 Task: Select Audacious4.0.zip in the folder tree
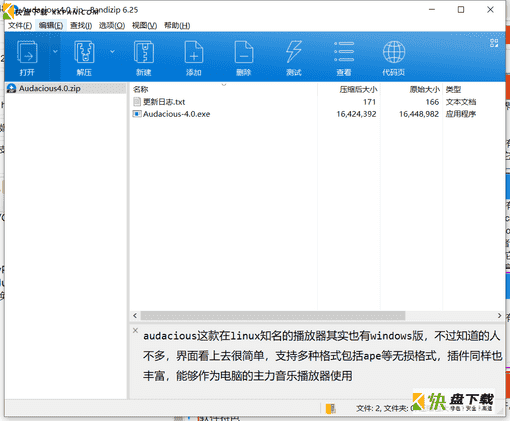point(50,88)
